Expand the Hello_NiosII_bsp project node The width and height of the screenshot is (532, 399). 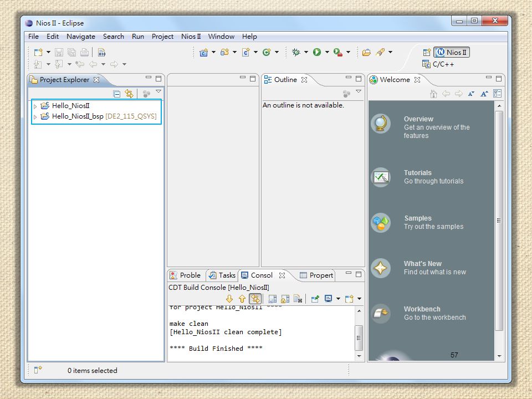point(35,117)
